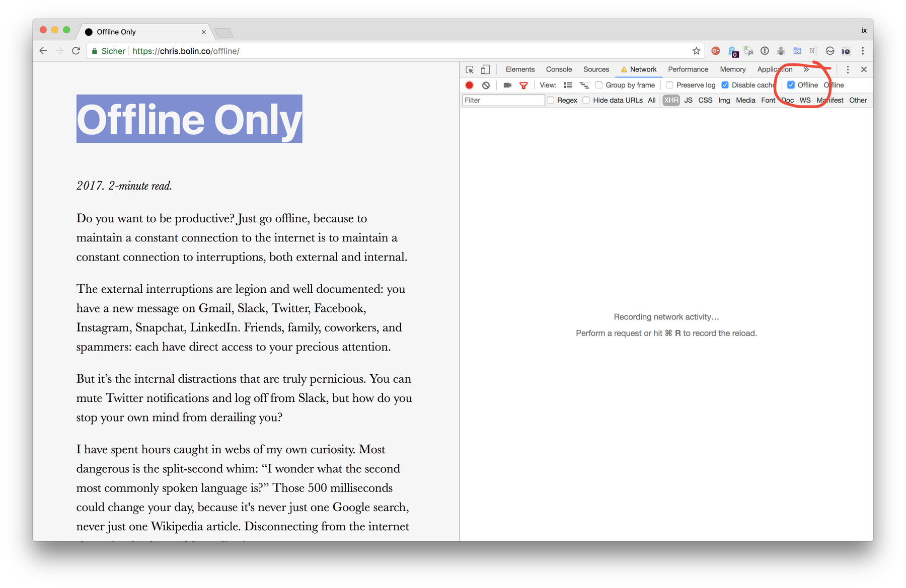Filter requests by Img

[724, 100]
